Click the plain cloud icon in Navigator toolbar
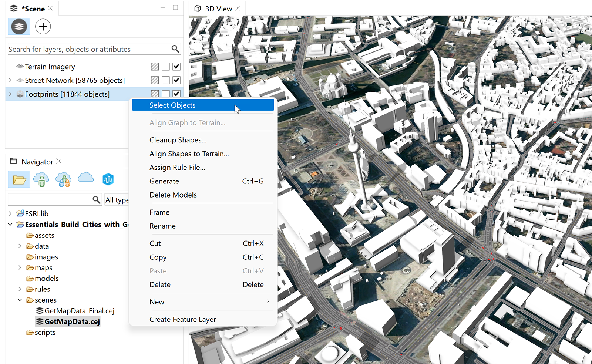Image resolution: width=592 pixels, height=364 pixels. (85, 179)
